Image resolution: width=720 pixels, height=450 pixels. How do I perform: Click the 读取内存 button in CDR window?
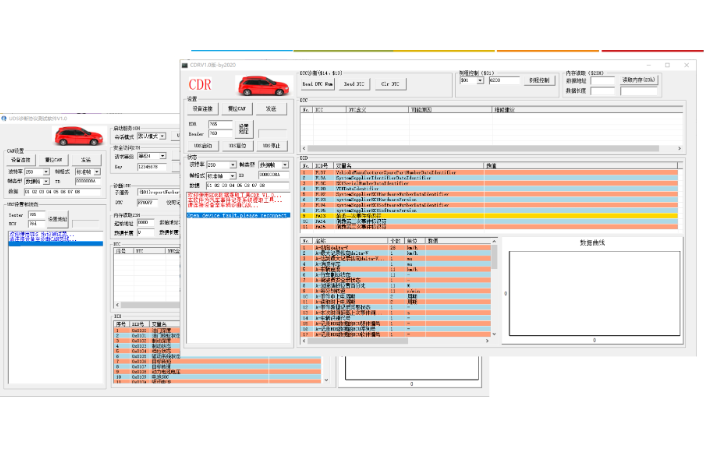[639, 80]
